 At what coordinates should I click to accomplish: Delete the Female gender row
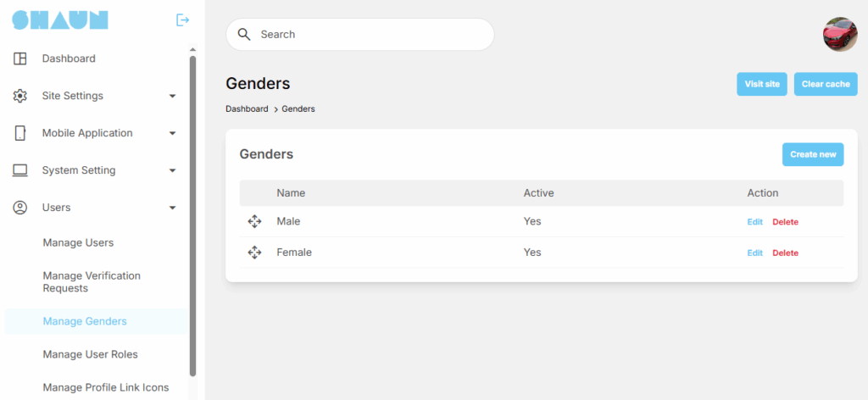click(785, 253)
